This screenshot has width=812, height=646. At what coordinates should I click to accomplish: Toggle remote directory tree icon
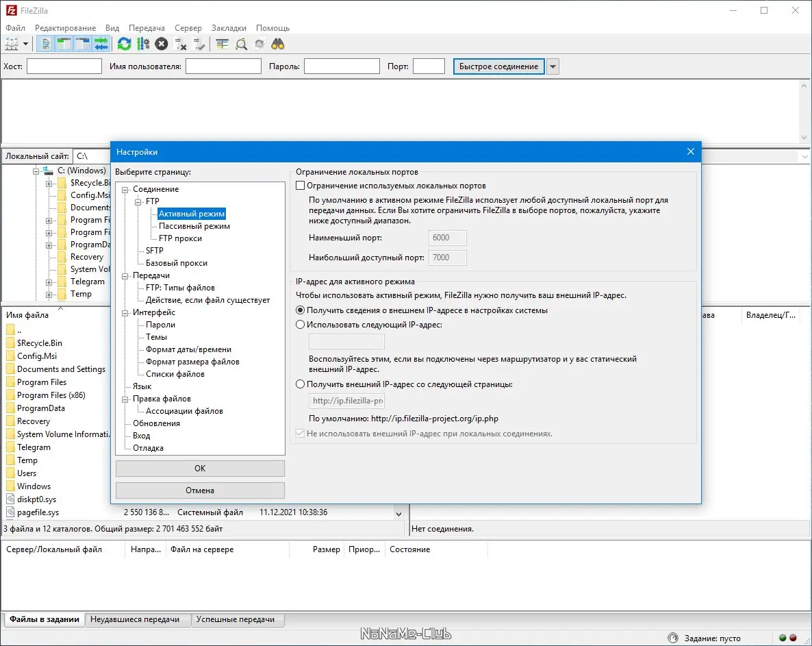83,44
